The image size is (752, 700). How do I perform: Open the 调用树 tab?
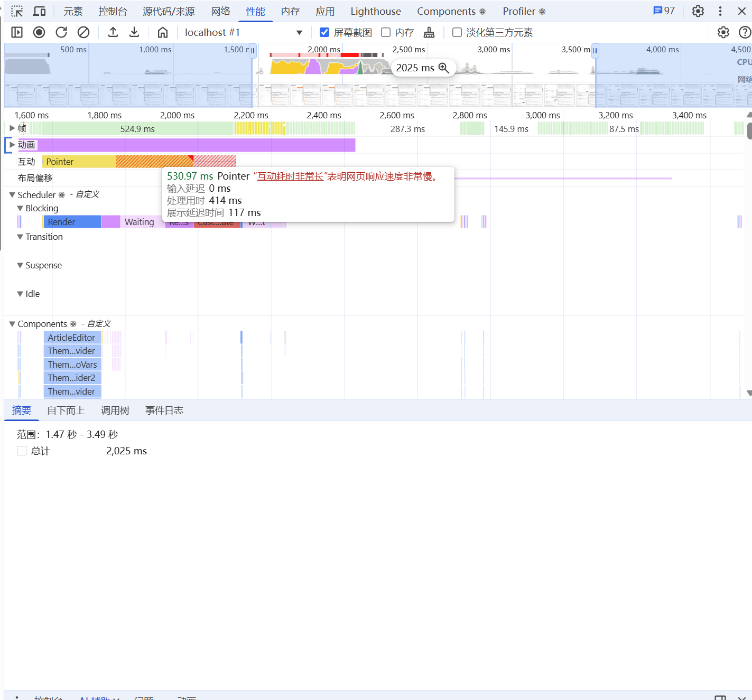115,410
